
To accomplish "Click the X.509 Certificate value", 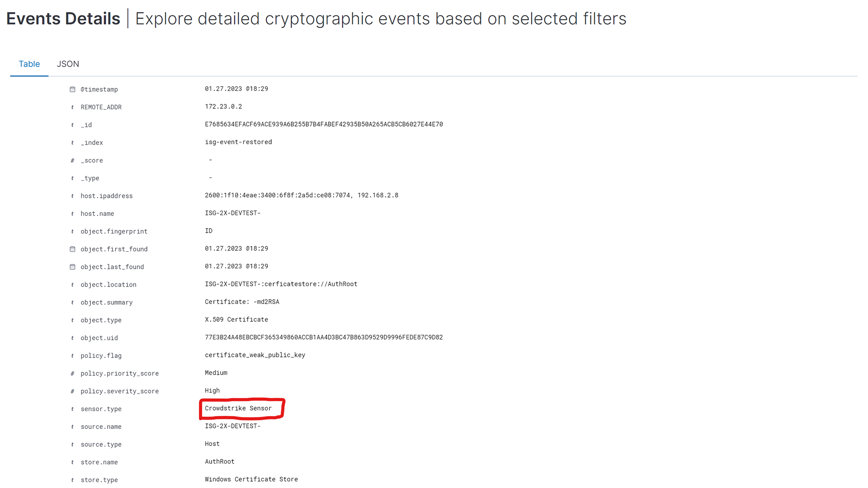I will (x=236, y=319).
